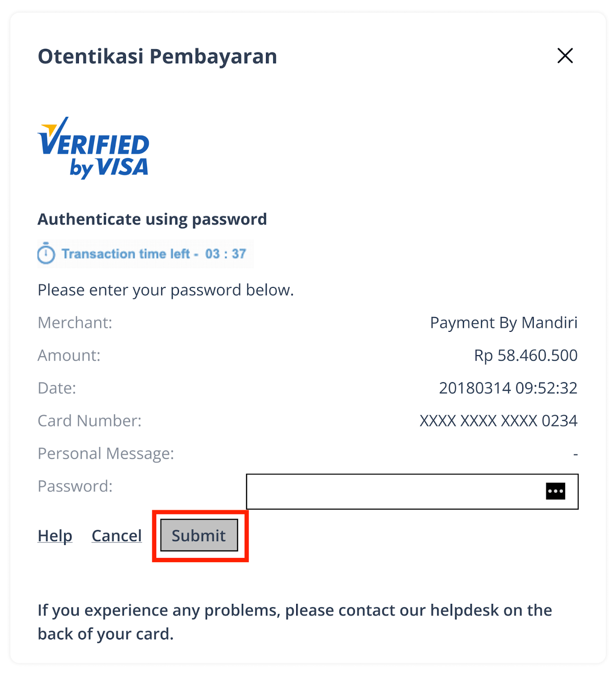Click the transaction timer clock icon
This screenshot has height=679, width=616.
tap(46, 254)
